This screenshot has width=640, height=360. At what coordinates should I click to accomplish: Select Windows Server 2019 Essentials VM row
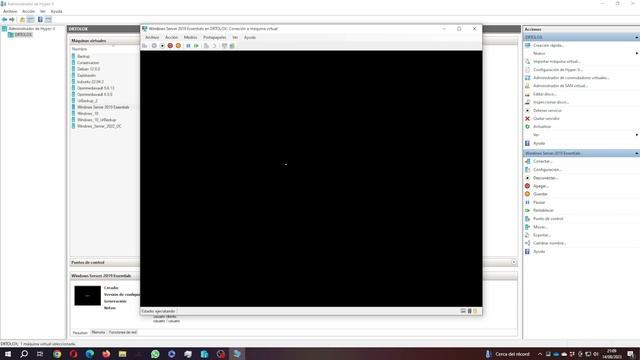click(103, 107)
